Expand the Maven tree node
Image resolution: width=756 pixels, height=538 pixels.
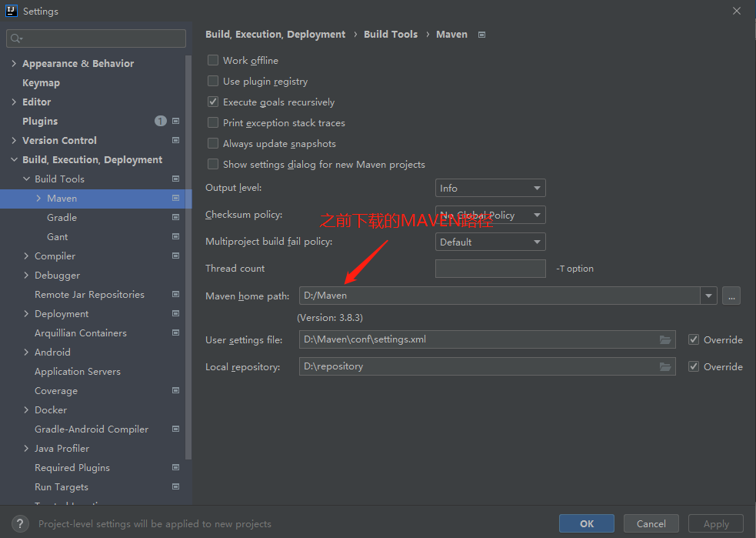[x=38, y=199]
